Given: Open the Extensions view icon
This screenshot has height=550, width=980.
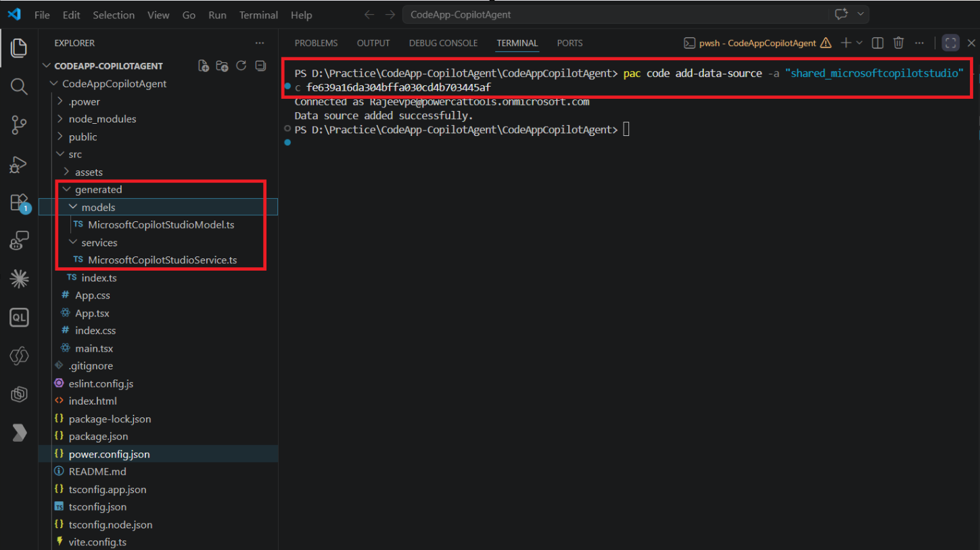Looking at the screenshot, I should tap(19, 202).
